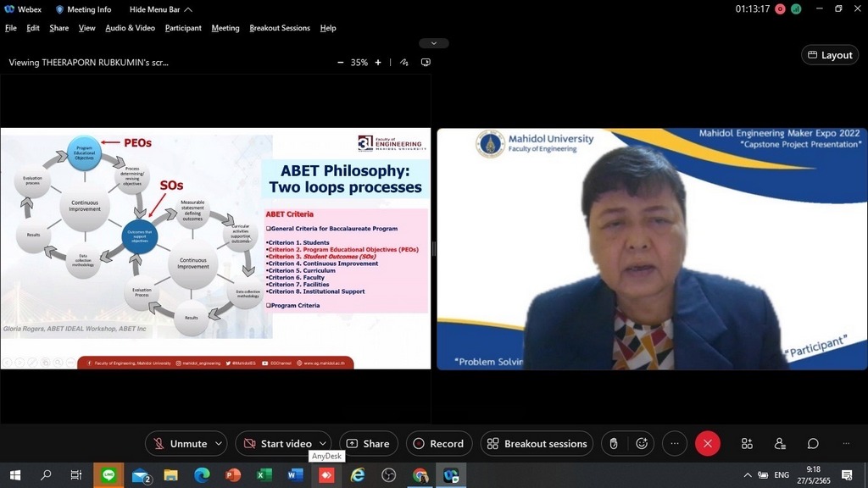Toggle recording with the Record button
This screenshot has width=868, height=488.
point(438,443)
